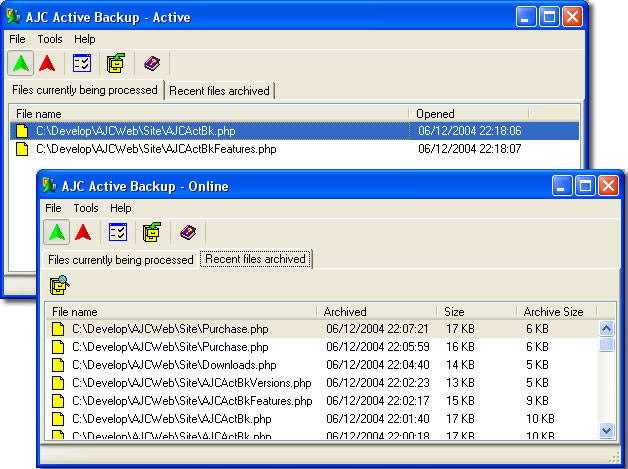This screenshot has width=628, height=469.
Task: Click red stop arrow in Online window toolbar
Action: click(83, 232)
